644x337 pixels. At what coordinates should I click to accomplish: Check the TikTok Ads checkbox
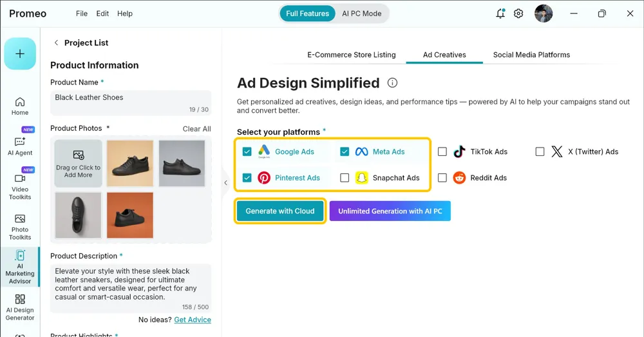(442, 151)
